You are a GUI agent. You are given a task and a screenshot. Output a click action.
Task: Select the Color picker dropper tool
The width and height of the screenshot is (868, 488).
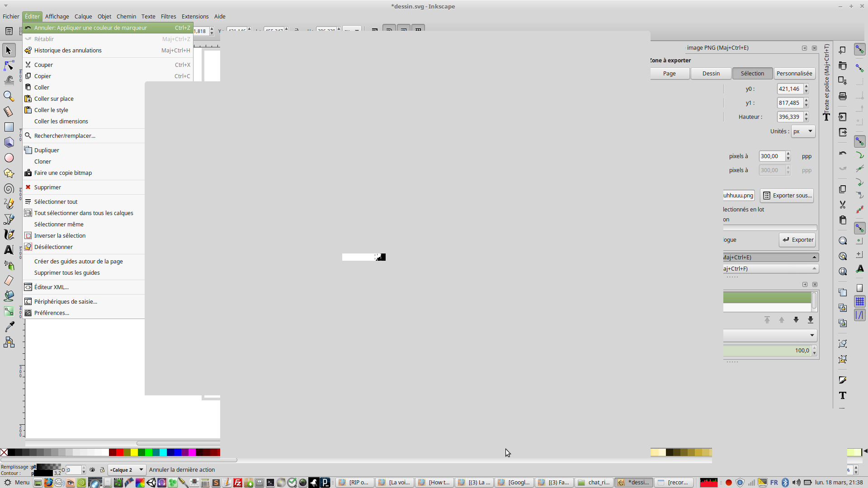click(9, 326)
